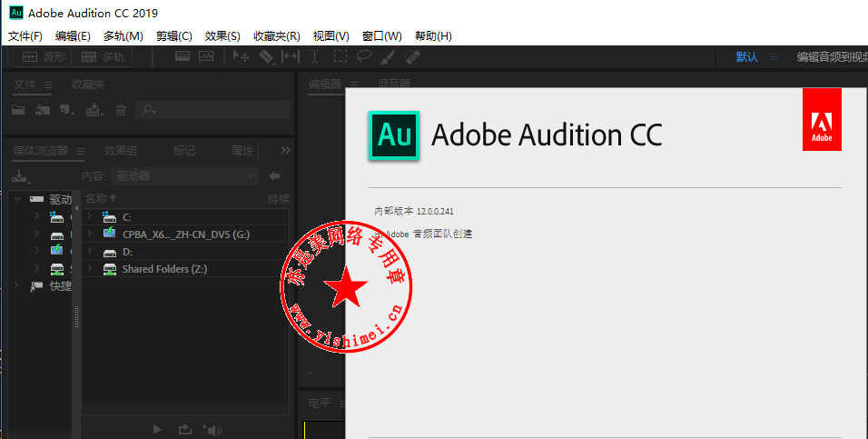
Task: Collapse the 驱动 tree node
Action: [18, 199]
